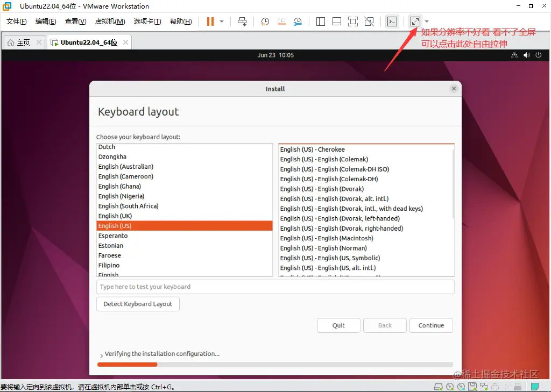The width and height of the screenshot is (551, 392).
Task: Close the Install dialog
Action: click(x=454, y=89)
